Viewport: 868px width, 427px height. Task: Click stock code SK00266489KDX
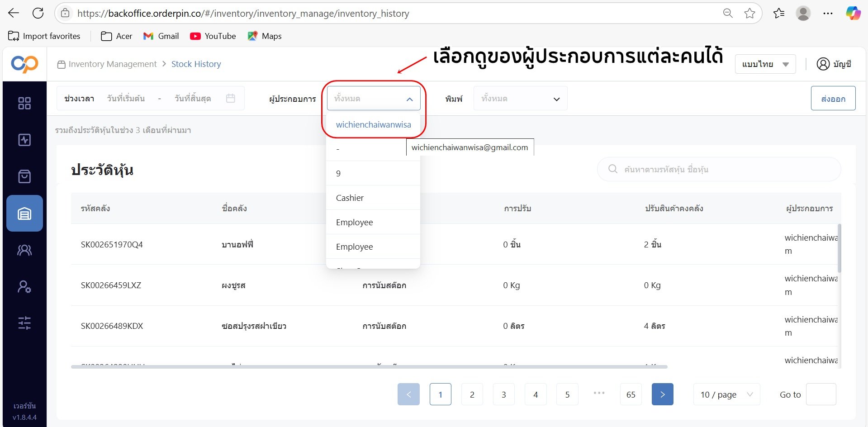pos(112,326)
